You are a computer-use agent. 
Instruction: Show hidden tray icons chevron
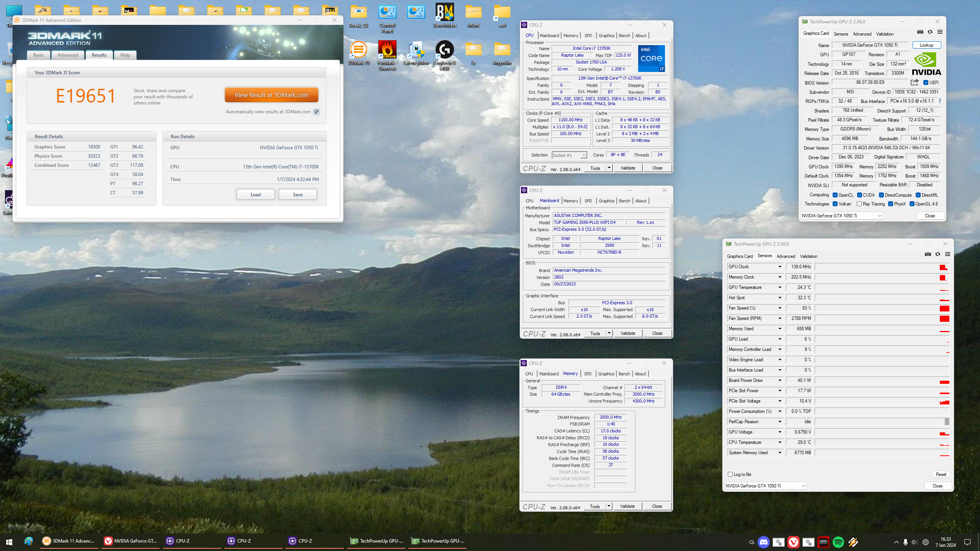896,542
